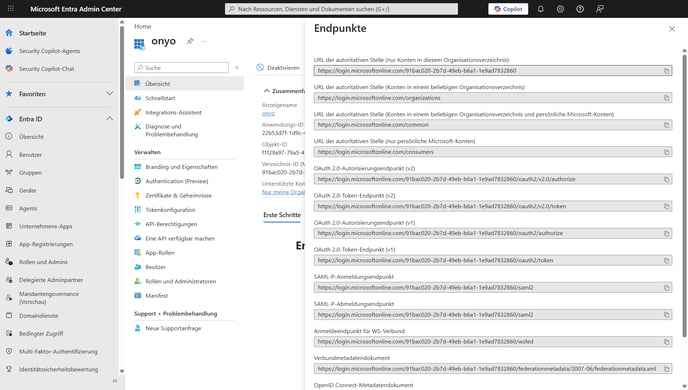The image size is (688, 390).
Task: Copy OAuth 2.0 authorize endpoint (v2)
Action: point(666,179)
